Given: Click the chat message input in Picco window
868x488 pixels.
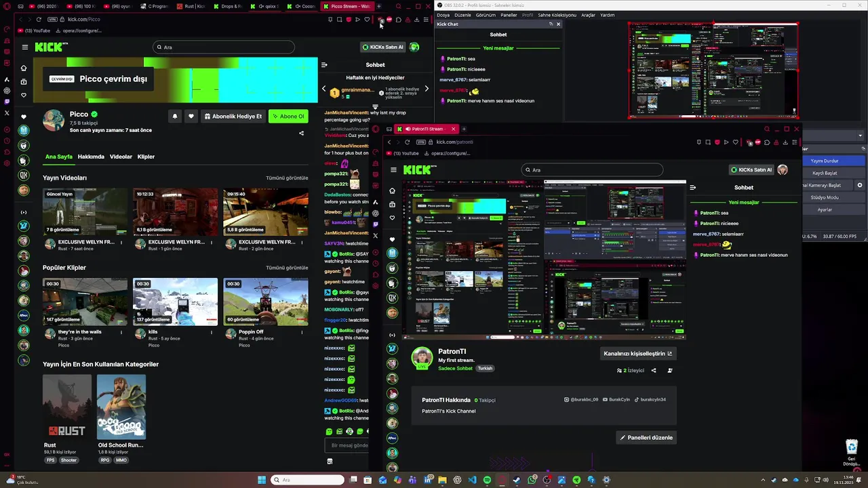Looking at the screenshot, I should click(x=347, y=445).
